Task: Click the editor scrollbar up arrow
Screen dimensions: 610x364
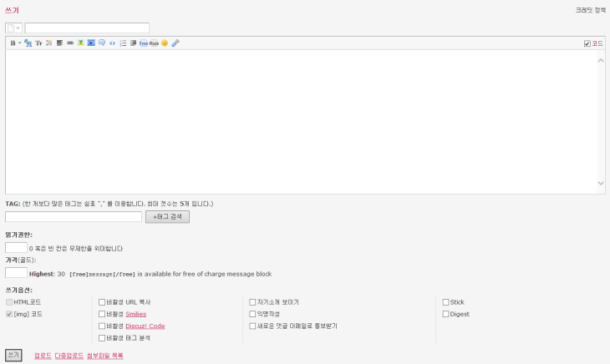Action: click(x=601, y=60)
